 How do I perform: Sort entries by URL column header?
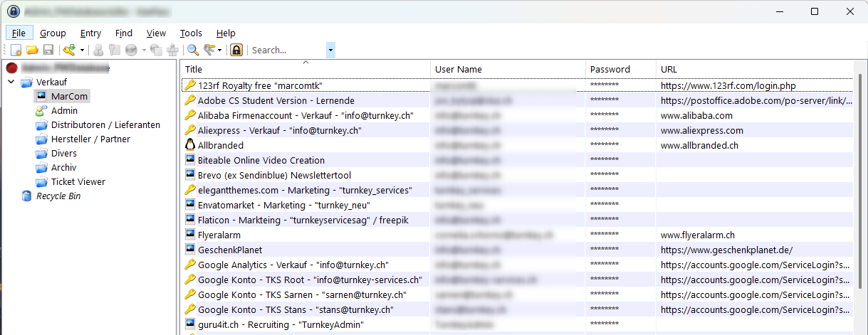click(x=754, y=69)
